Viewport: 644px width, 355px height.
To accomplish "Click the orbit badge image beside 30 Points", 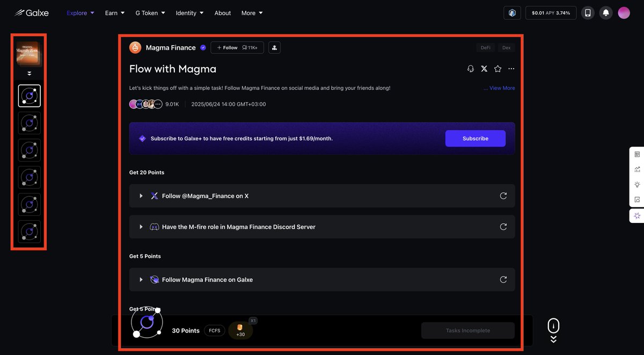I will pyautogui.click(x=147, y=323).
